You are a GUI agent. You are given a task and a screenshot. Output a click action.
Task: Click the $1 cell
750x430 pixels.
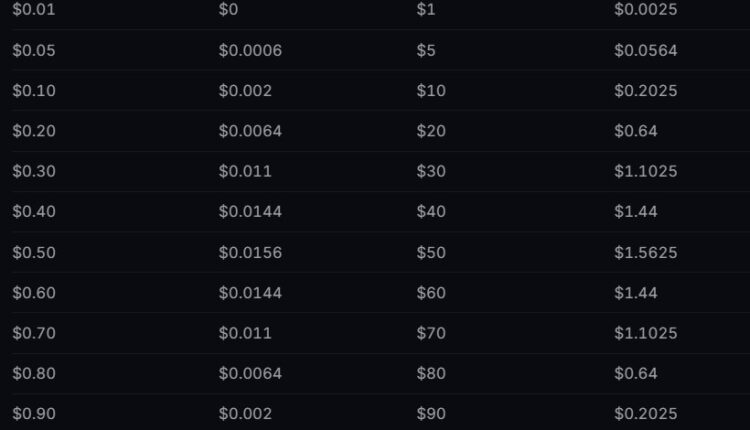[x=426, y=10]
